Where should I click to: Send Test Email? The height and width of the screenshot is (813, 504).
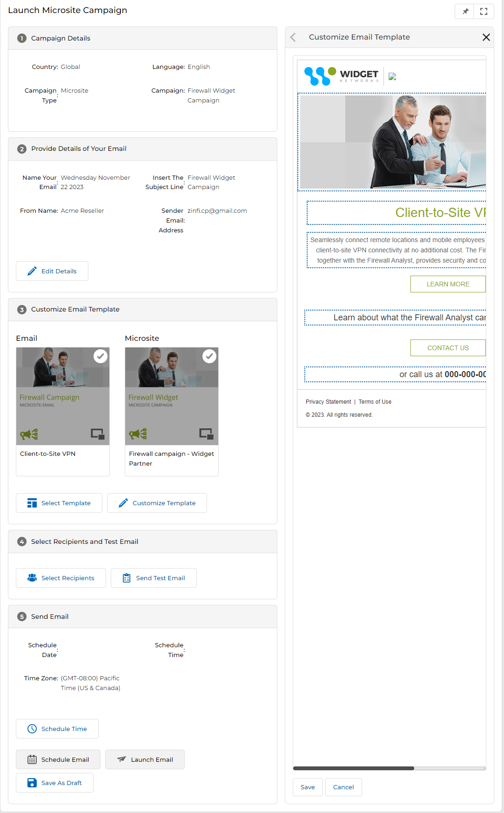154,578
